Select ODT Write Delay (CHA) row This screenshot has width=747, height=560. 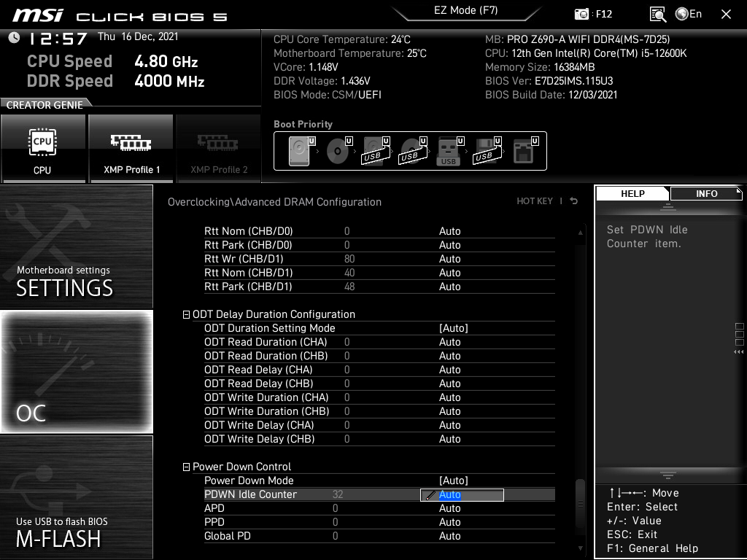pyautogui.click(x=379, y=425)
